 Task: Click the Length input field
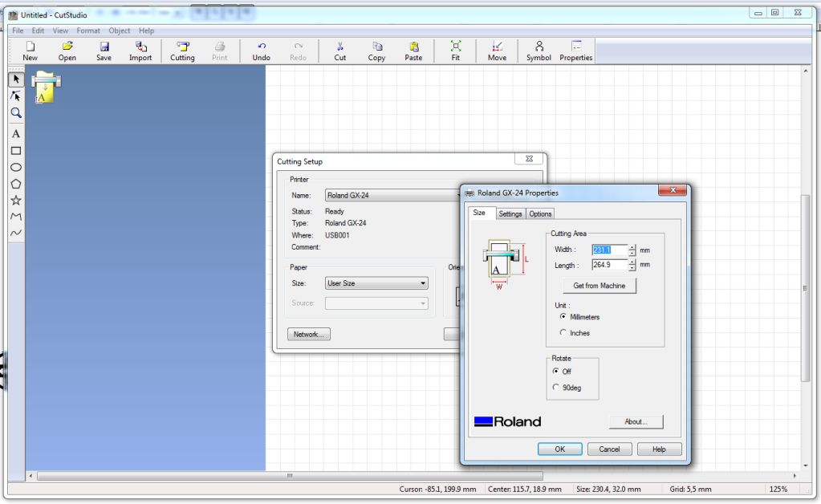609,265
